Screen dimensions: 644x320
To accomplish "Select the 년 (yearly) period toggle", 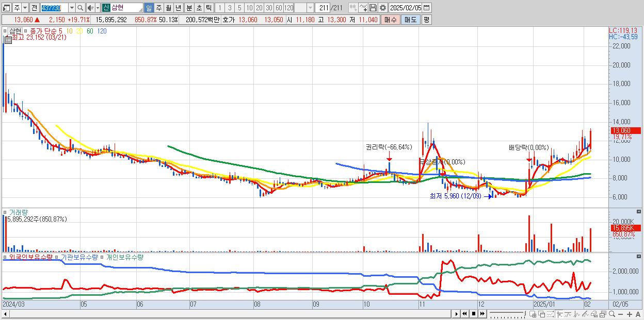I will (178, 8).
